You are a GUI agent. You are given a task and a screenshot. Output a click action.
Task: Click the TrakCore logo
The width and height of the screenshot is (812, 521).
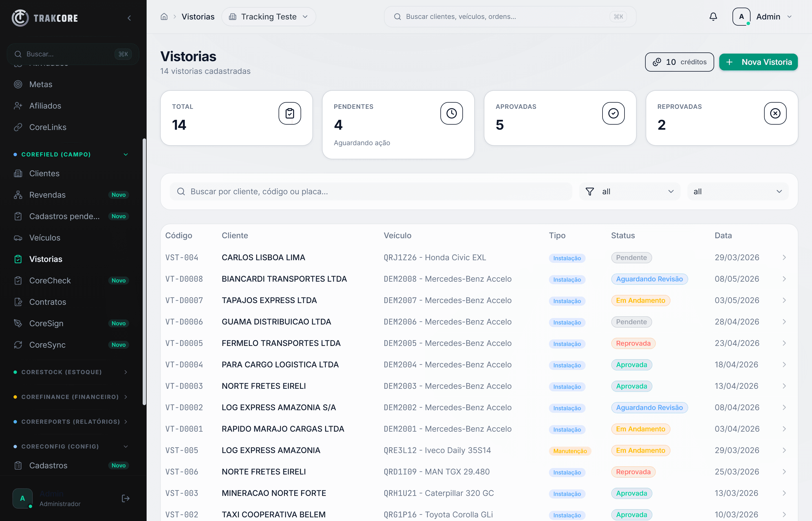tap(45, 18)
